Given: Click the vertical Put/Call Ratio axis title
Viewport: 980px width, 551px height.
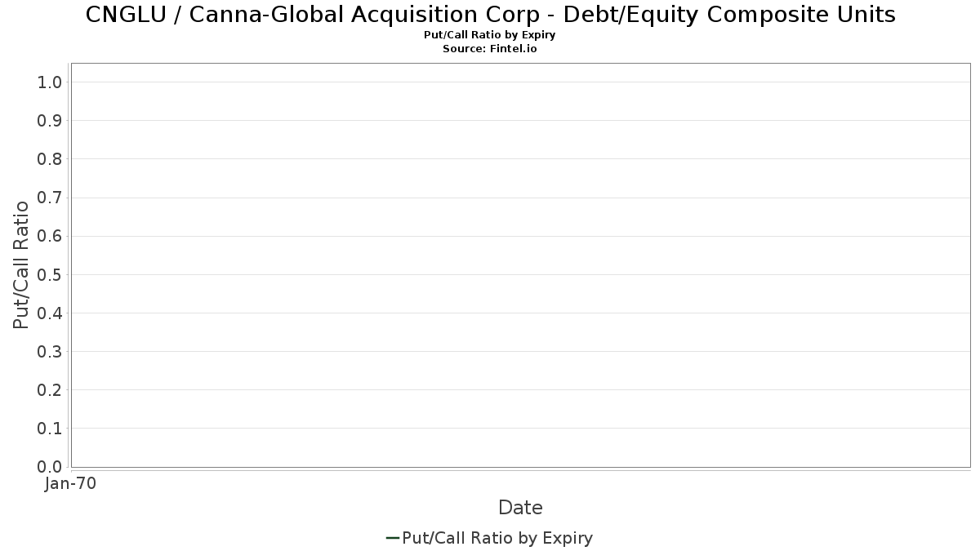Looking at the screenshot, I should [x=21, y=264].
